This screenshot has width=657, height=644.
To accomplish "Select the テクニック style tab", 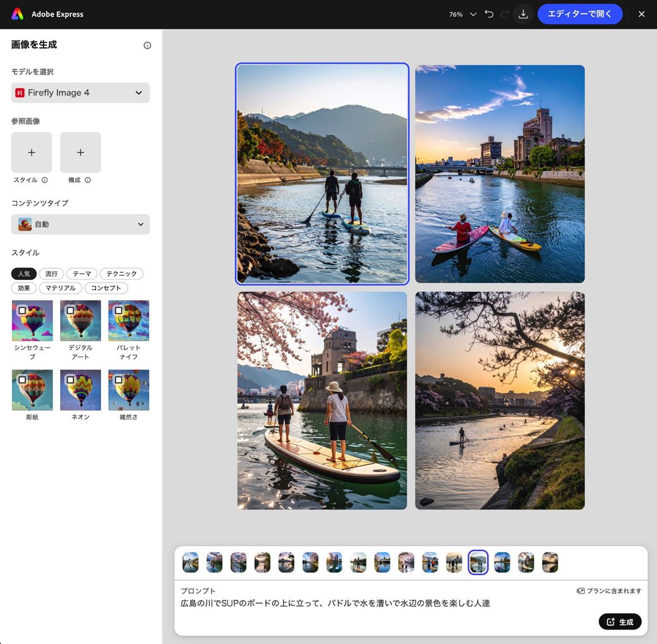I will 121,274.
